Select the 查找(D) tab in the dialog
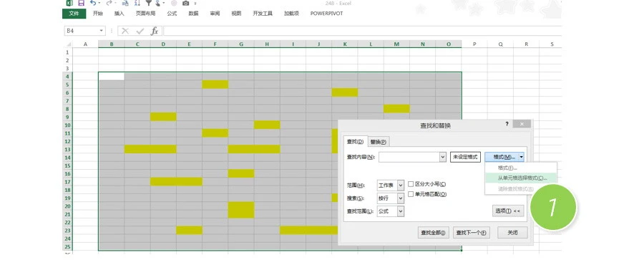Screen dimensions: 644x260 coord(355,142)
